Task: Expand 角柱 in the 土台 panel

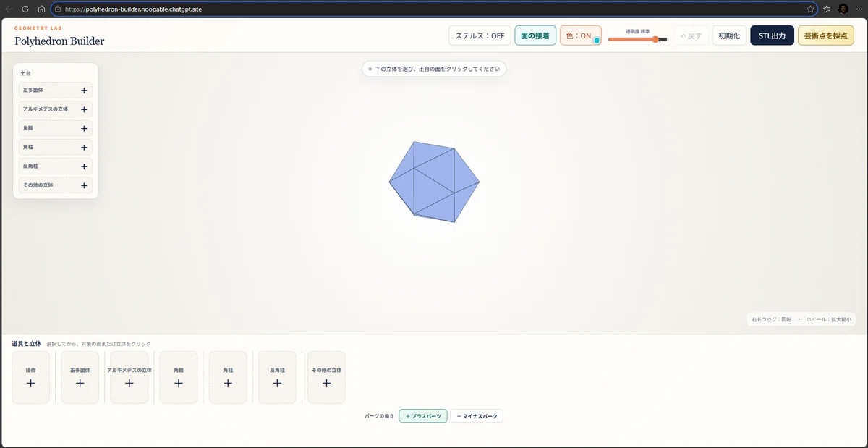Action: (56, 147)
